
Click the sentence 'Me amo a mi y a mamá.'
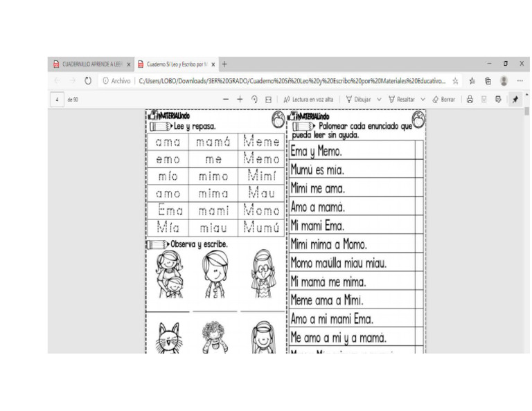pos(338,338)
